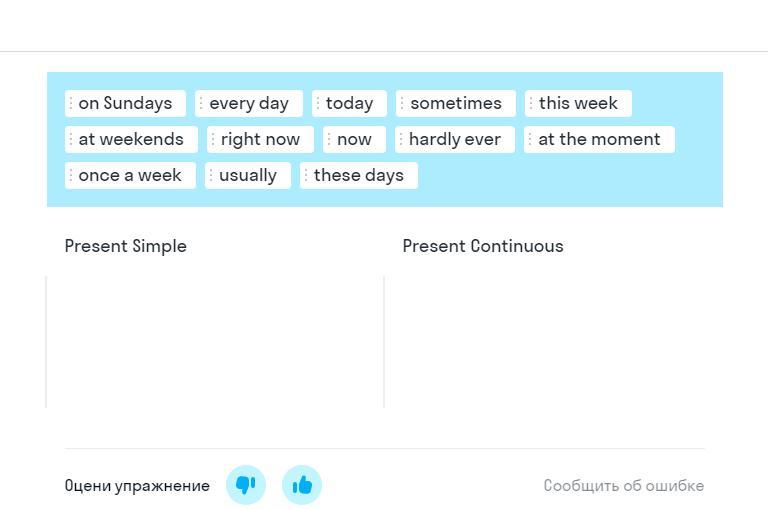Click drag handle dots on 'usually' chip
Screen dimensions: 768x510
(211, 175)
